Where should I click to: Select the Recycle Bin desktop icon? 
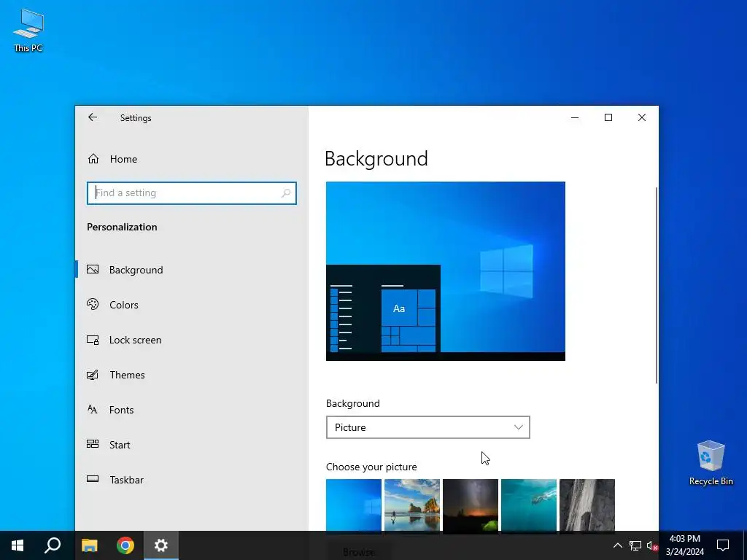point(711,463)
